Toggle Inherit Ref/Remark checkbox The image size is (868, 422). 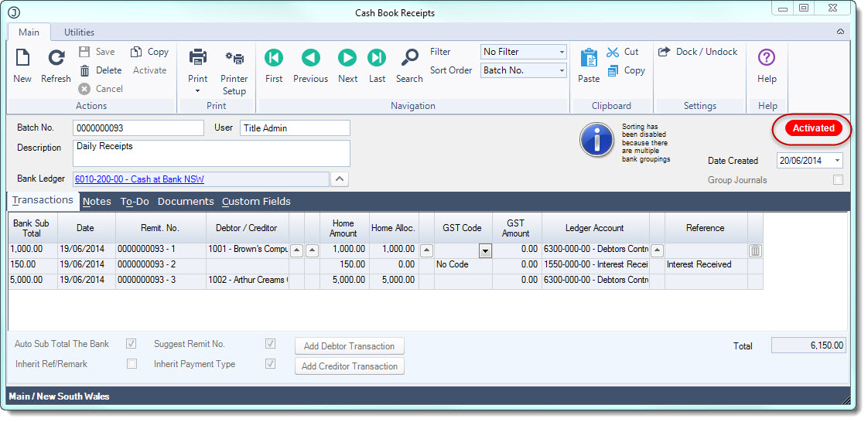coord(132,364)
